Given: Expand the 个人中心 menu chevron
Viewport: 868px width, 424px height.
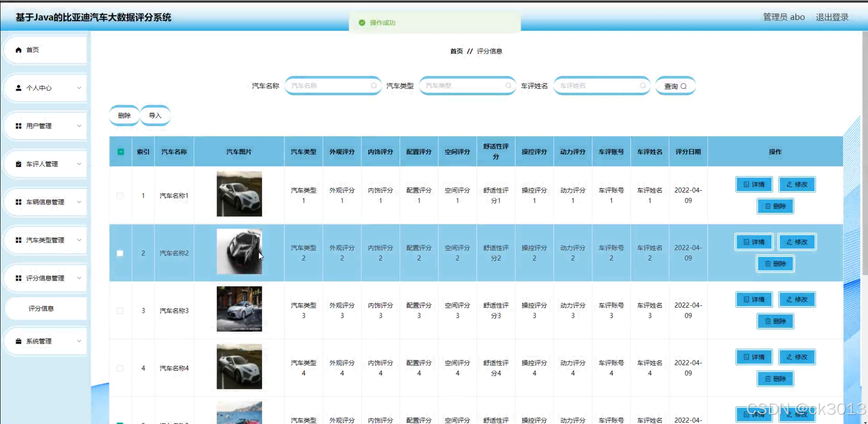Looking at the screenshot, I should coord(79,88).
